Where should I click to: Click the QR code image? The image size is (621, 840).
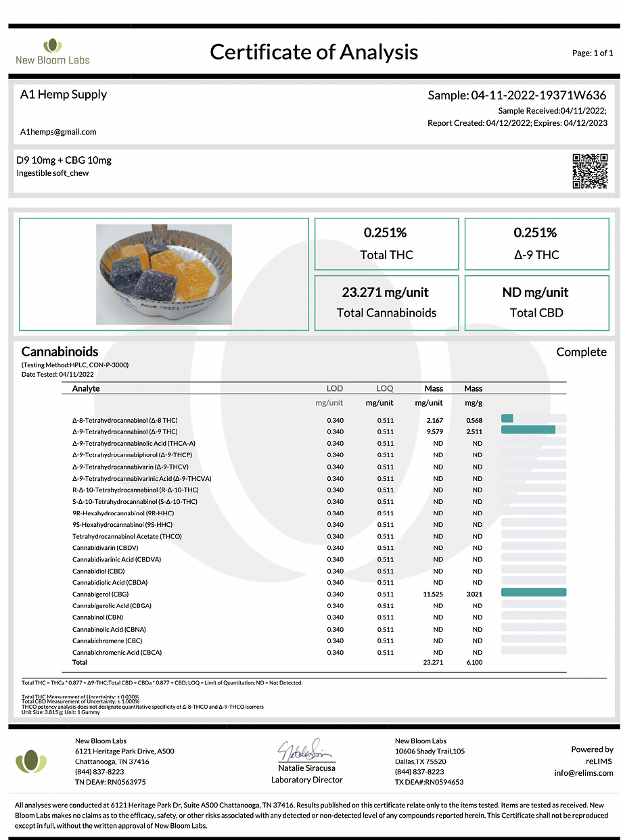click(590, 171)
